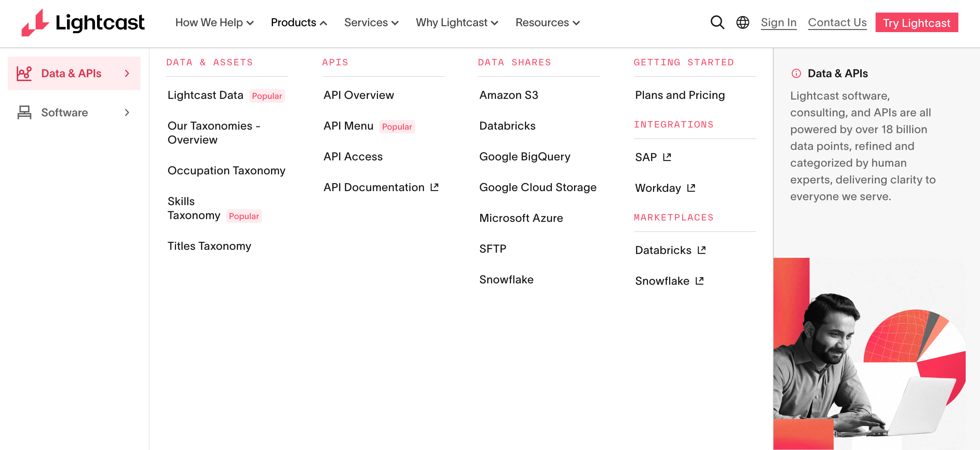Click external link icon next to SAP
980x450 pixels.
(x=667, y=157)
